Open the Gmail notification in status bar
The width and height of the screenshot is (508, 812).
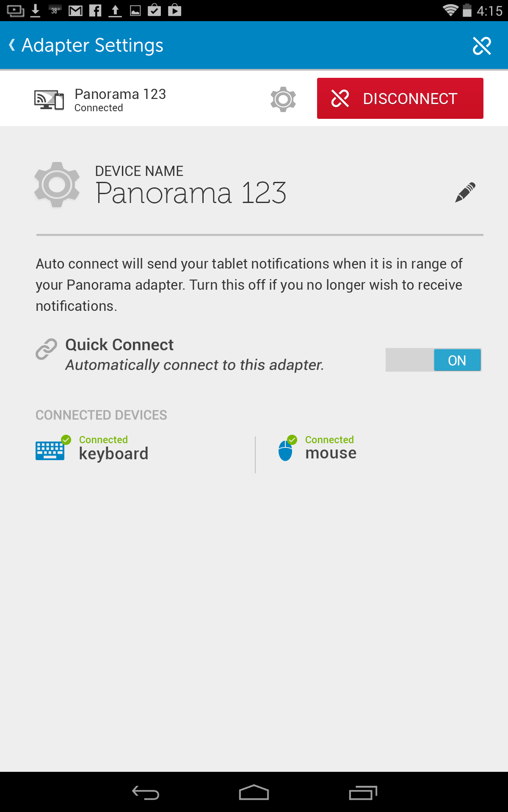coord(75,11)
